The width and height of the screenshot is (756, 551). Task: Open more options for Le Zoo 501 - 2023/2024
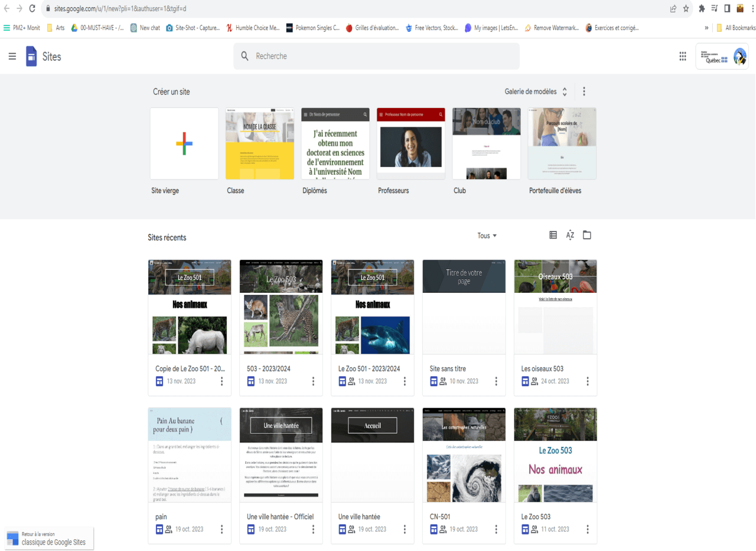(405, 381)
